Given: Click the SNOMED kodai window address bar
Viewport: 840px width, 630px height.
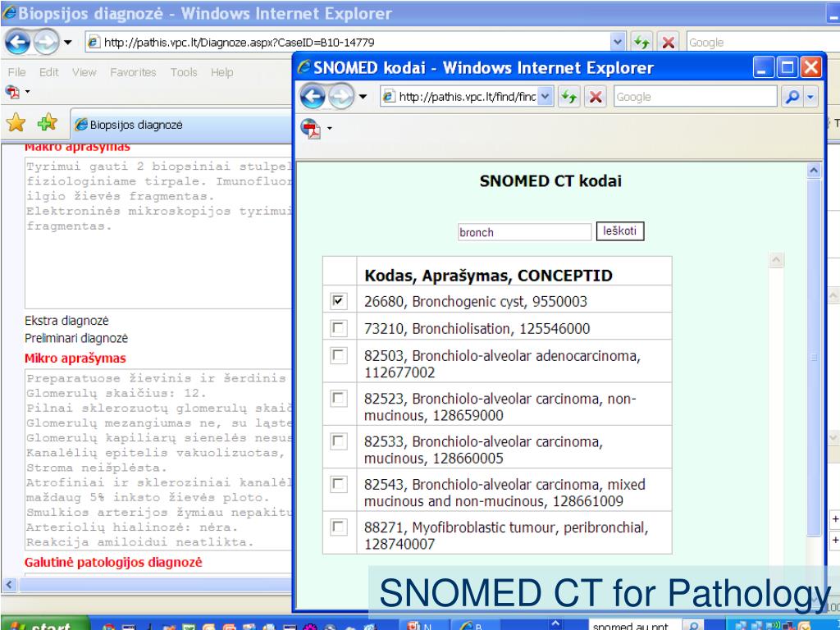Looking at the screenshot, I should pos(459,97).
